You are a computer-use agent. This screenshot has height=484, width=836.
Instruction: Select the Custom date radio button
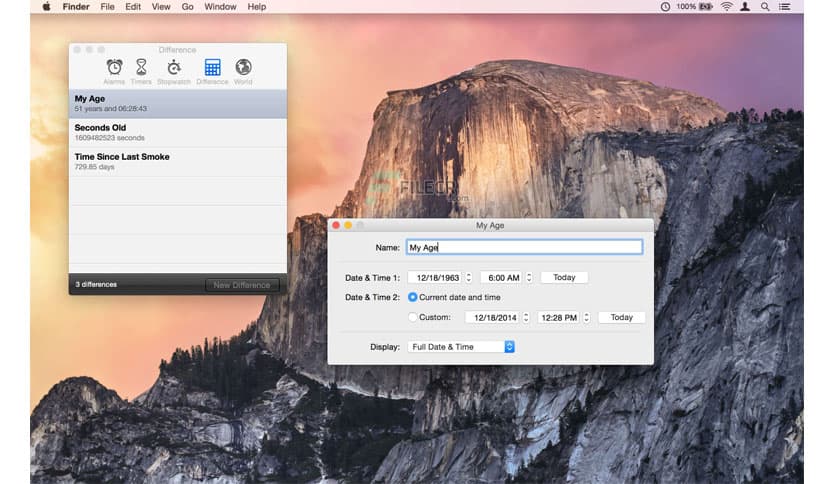click(x=412, y=317)
